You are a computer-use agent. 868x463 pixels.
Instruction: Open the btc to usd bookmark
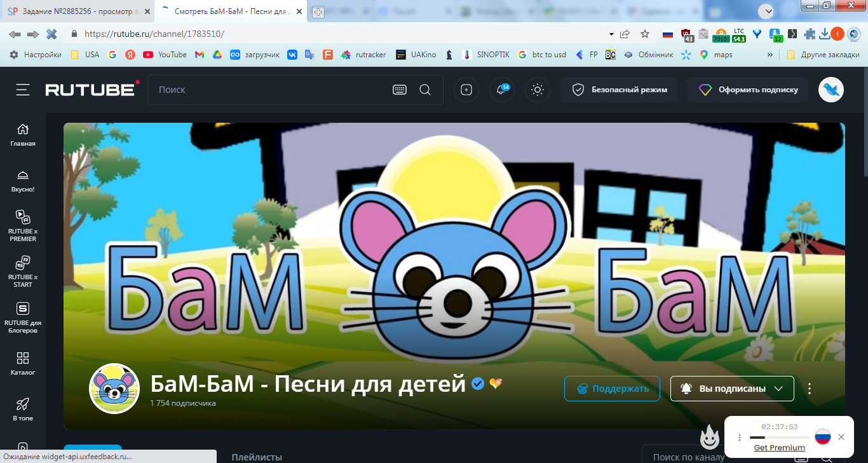tap(542, 55)
